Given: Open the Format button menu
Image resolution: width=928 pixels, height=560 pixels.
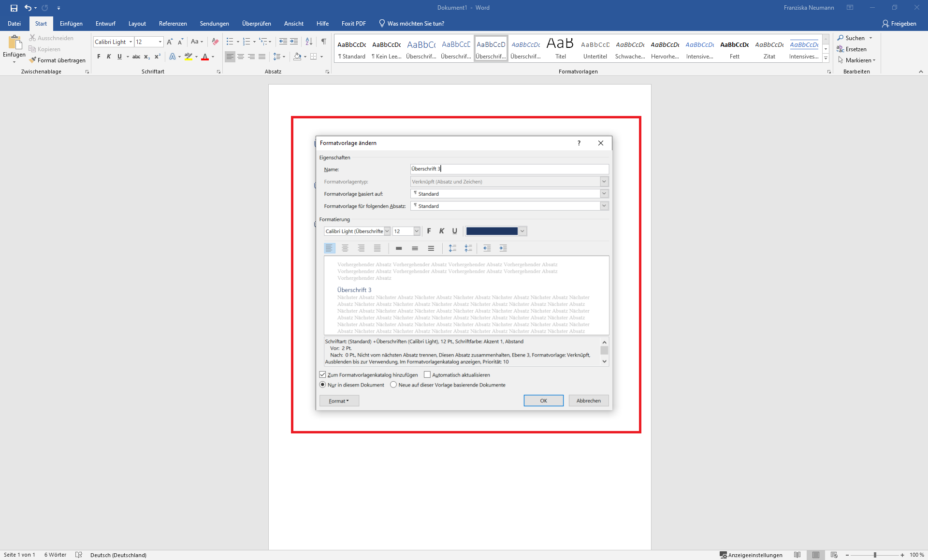Looking at the screenshot, I should (x=339, y=401).
